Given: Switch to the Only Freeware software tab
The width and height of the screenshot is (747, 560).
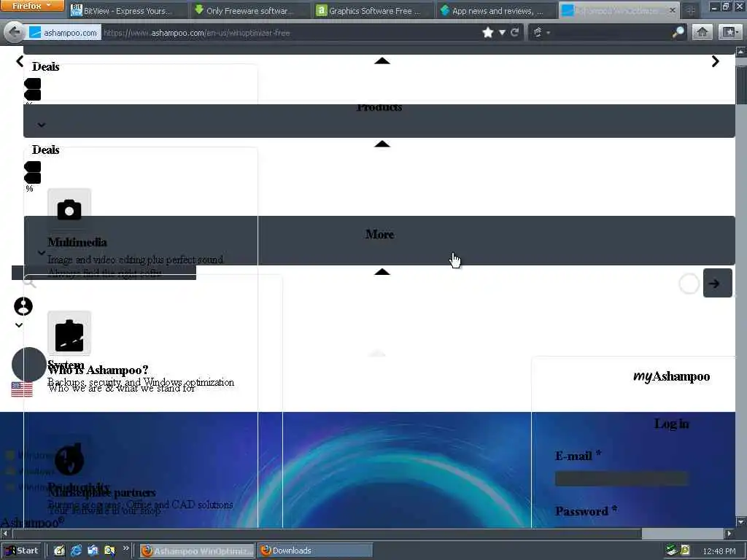Looking at the screenshot, I should [x=250, y=10].
